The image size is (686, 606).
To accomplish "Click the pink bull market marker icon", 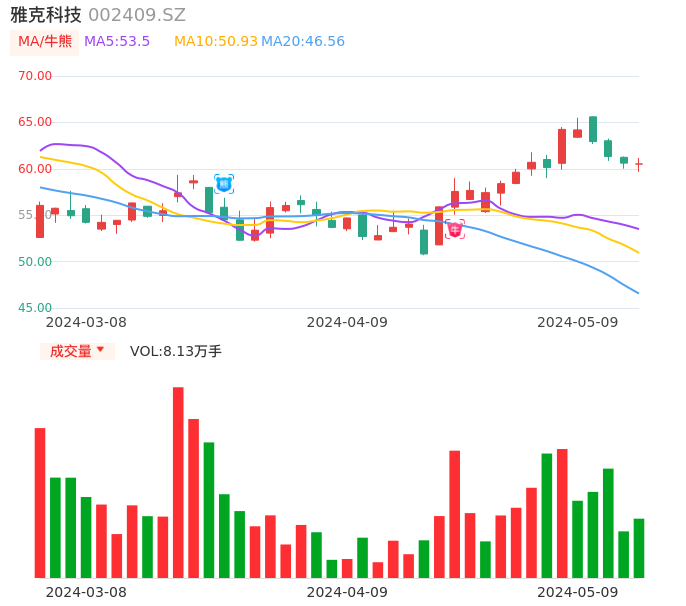I will point(455,230).
